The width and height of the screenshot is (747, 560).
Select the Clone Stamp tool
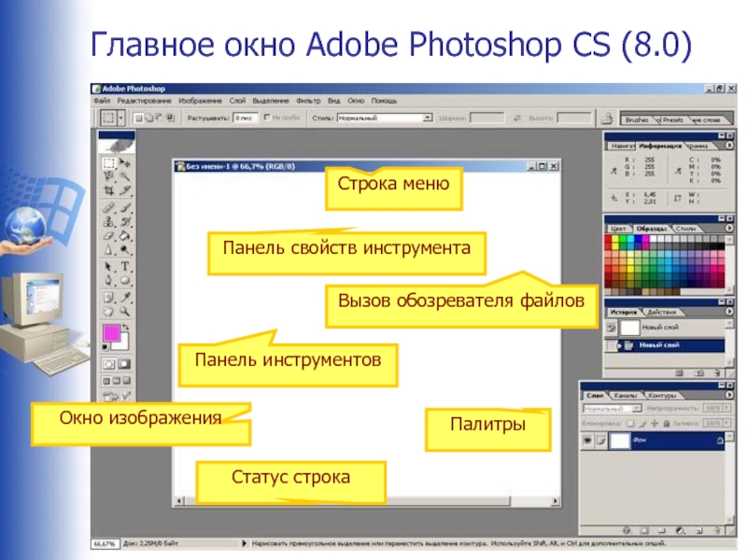[108, 222]
